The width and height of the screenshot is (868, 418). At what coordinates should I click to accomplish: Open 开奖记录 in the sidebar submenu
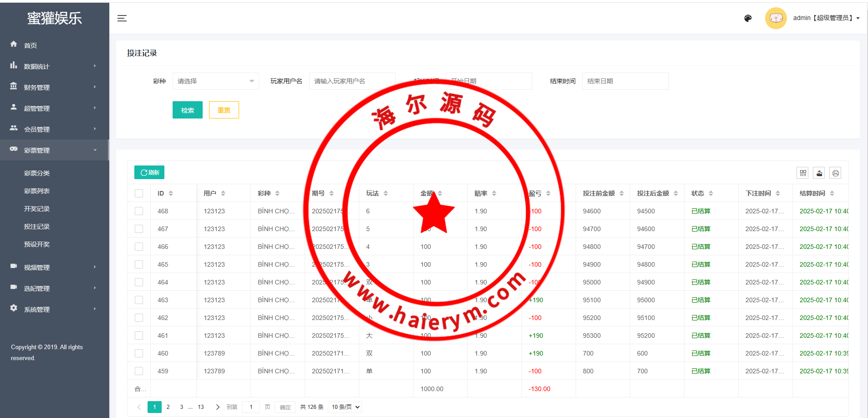click(37, 209)
